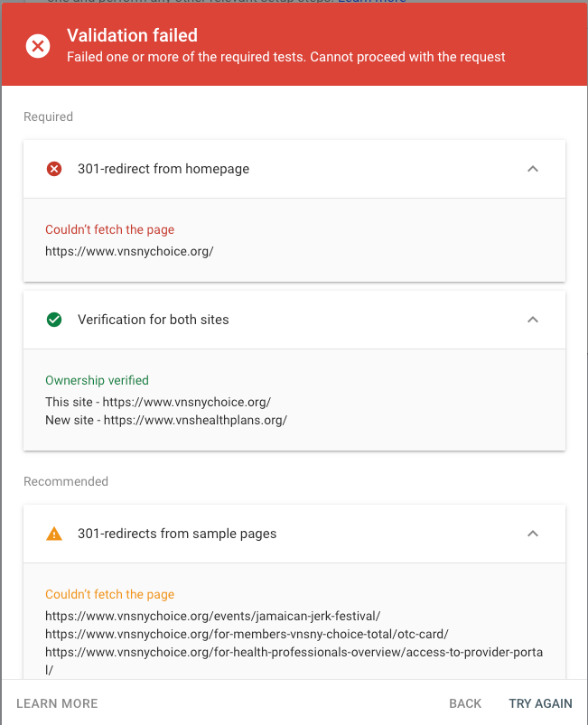Collapse the 301-redirects from sample pages chevron
Viewport: 588px width, 725px height.
point(533,534)
